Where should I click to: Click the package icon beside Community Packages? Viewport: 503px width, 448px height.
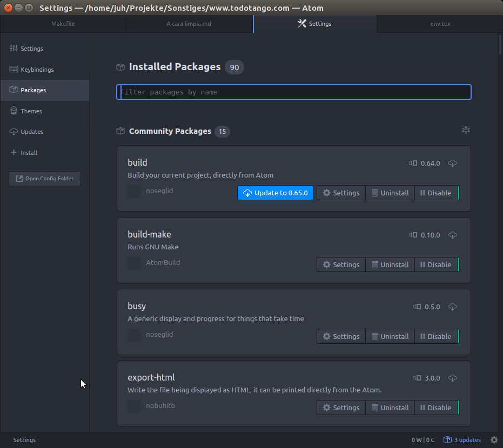(x=120, y=131)
